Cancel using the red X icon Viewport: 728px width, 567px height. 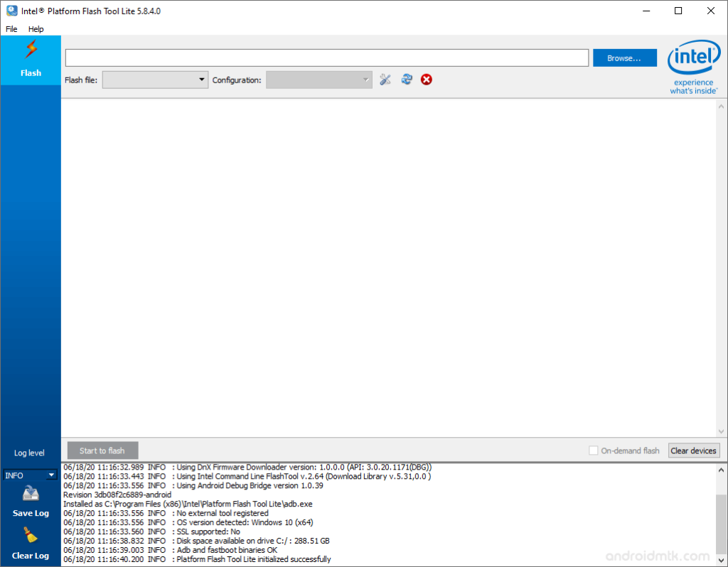(x=426, y=80)
